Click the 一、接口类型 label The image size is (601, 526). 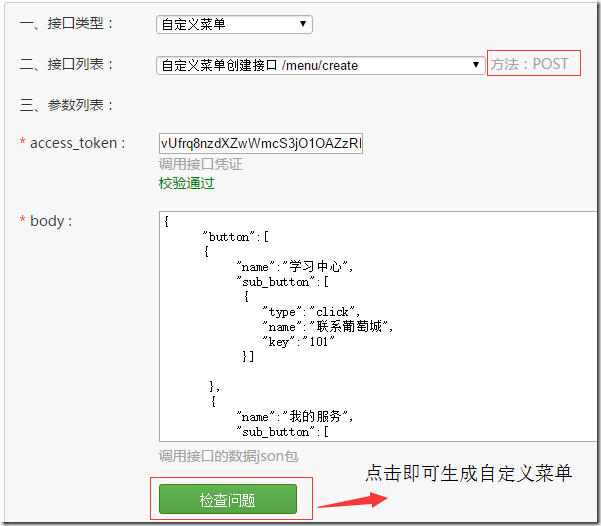[66, 24]
